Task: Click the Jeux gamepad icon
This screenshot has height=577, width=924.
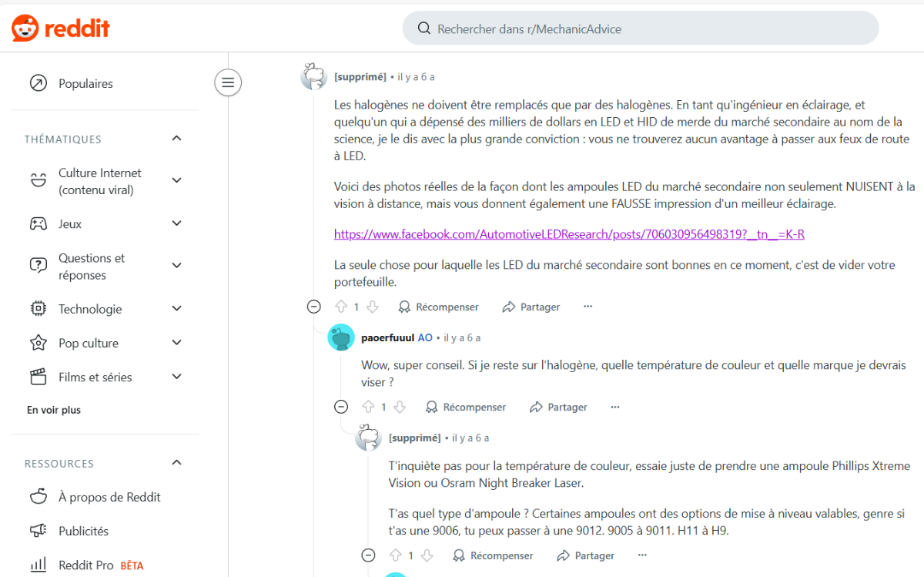Action: pos(38,224)
